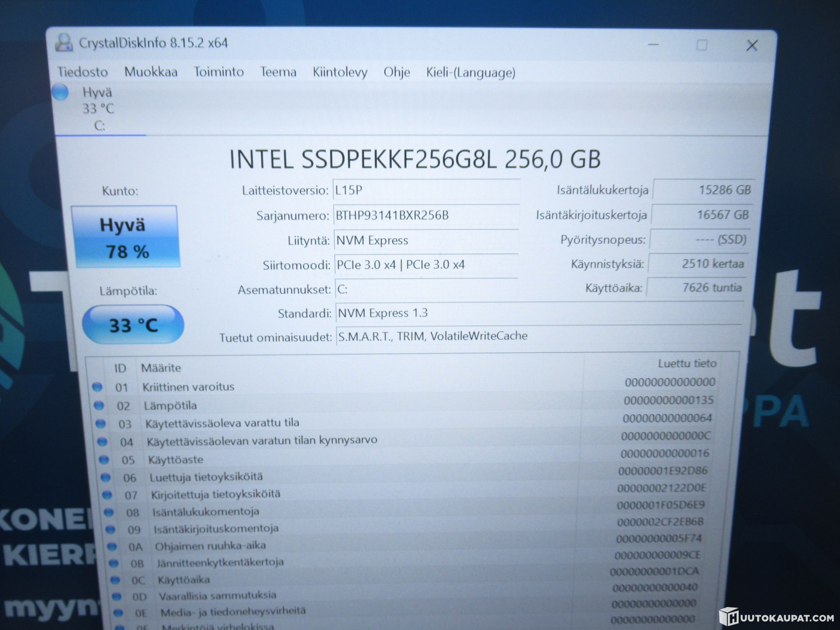840x630 pixels.
Task: Click status dot of row 04 kynnysarvo
Action: point(102,441)
